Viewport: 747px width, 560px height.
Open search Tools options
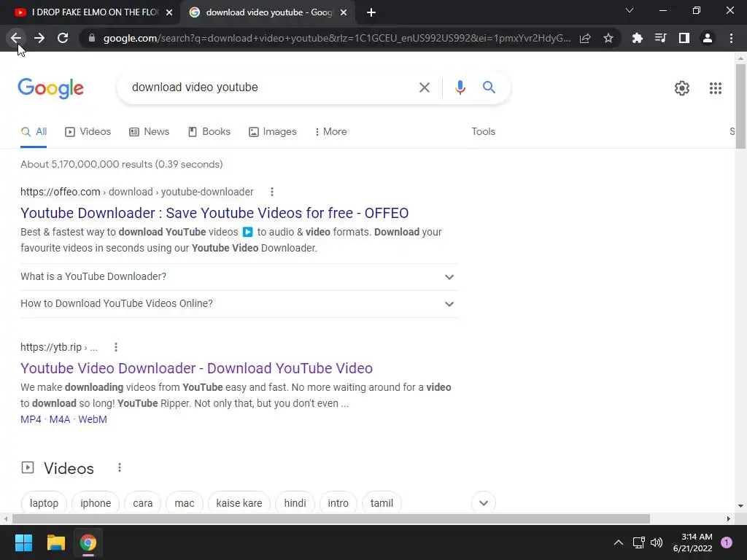[x=483, y=132]
